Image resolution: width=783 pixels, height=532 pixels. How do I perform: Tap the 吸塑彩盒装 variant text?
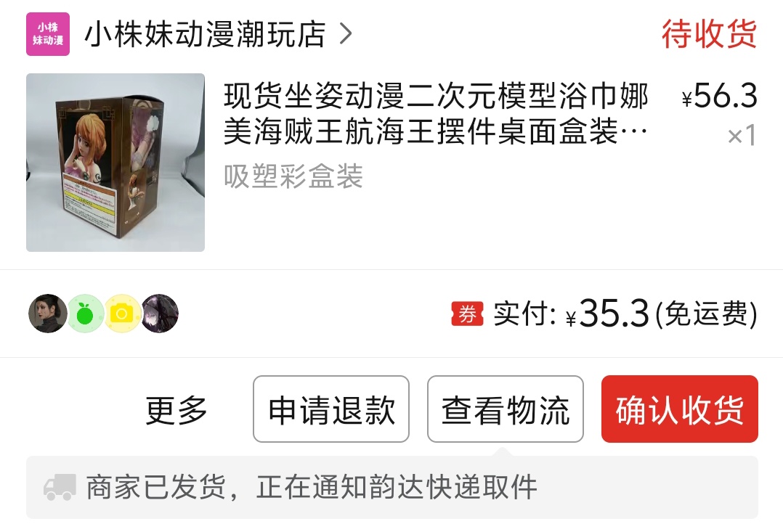click(293, 176)
